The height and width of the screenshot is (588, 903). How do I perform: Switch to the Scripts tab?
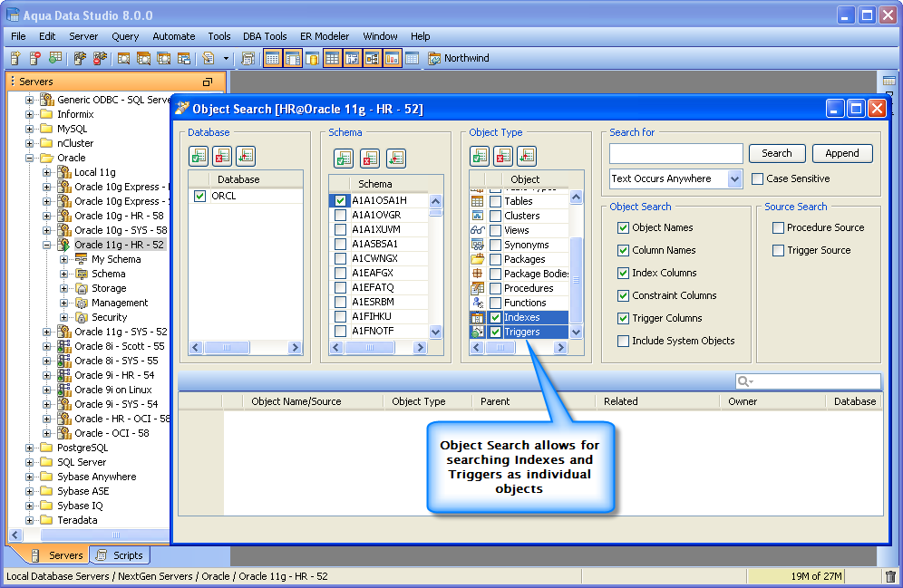pyautogui.click(x=121, y=555)
